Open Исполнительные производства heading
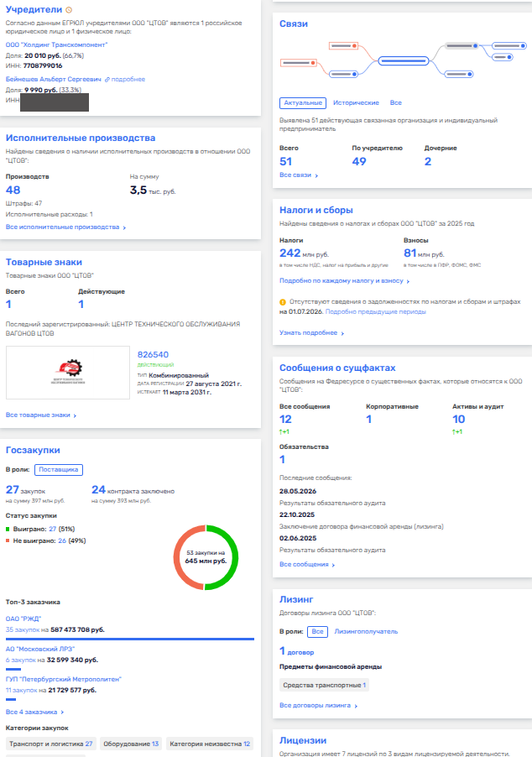 pyautogui.click(x=81, y=138)
